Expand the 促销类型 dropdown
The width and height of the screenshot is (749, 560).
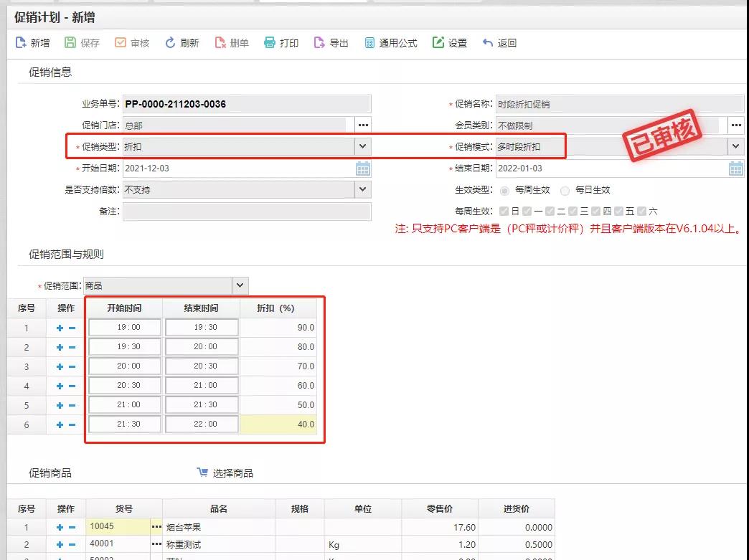point(363,147)
